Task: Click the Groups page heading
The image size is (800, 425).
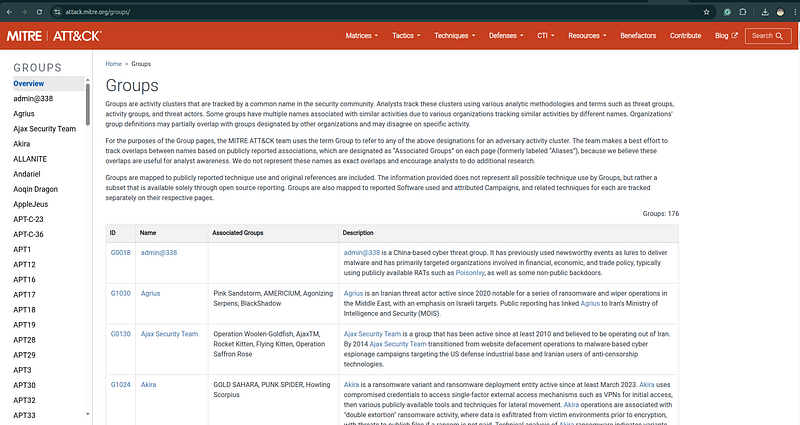Action: (132, 85)
